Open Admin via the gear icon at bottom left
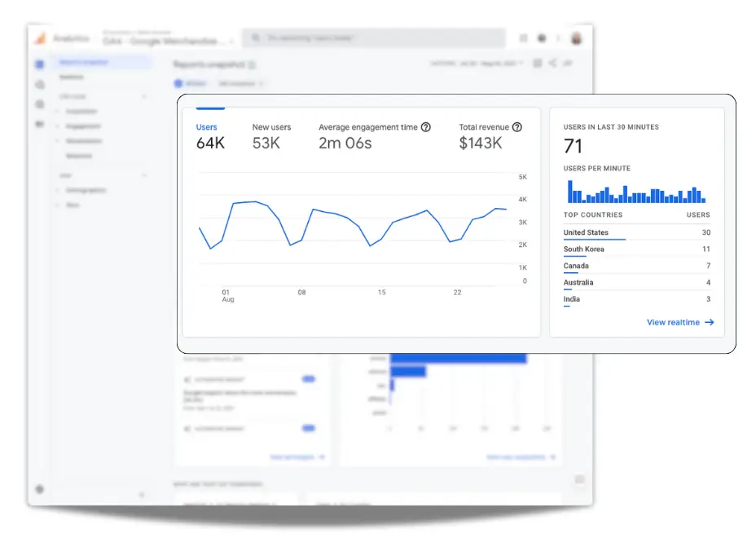 [x=40, y=490]
